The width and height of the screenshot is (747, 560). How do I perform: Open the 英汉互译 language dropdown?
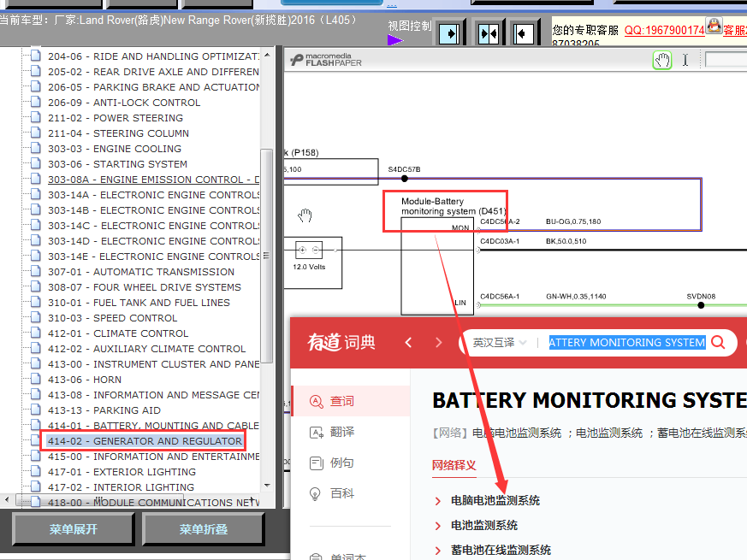499,342
